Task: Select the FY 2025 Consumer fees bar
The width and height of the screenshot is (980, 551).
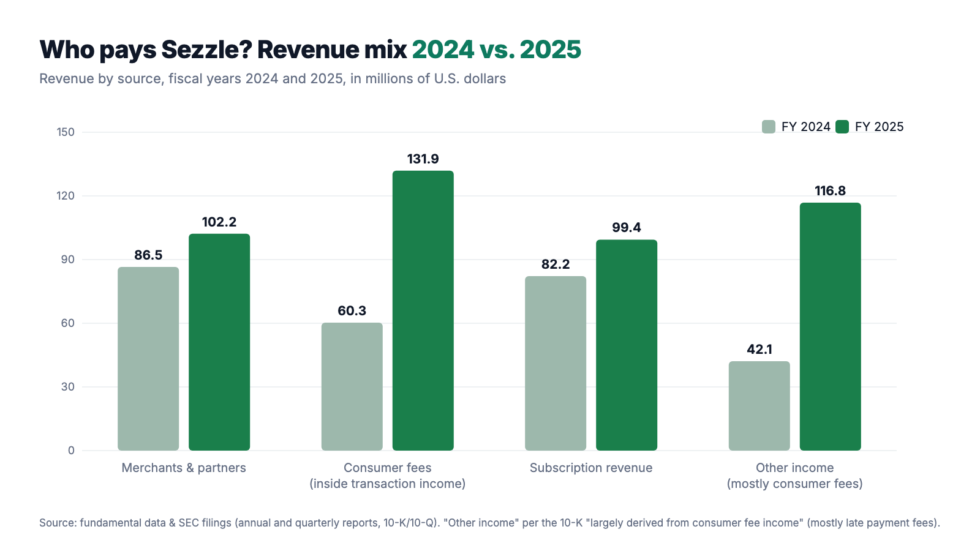Action: (423, 310)
